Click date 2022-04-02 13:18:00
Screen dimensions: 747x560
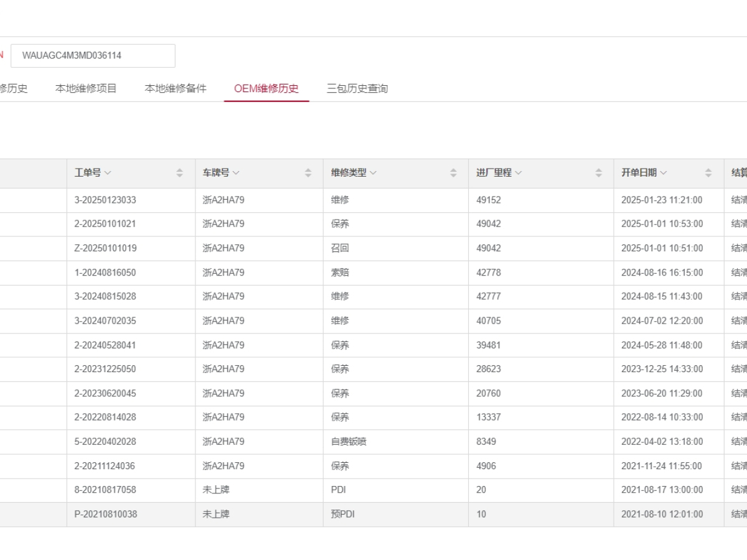(662, 441)
